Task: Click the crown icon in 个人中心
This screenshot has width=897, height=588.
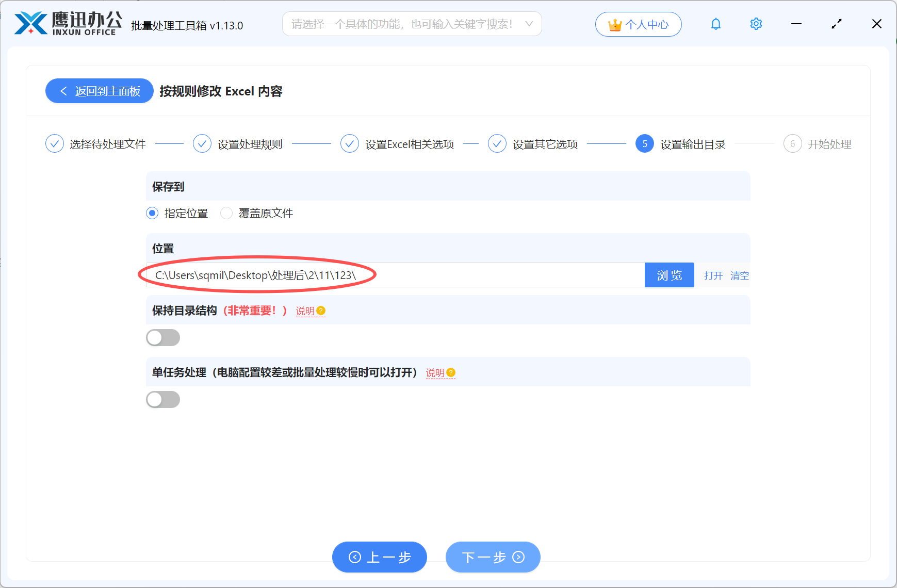Action: pyautogui.click(x=615, y=24)
